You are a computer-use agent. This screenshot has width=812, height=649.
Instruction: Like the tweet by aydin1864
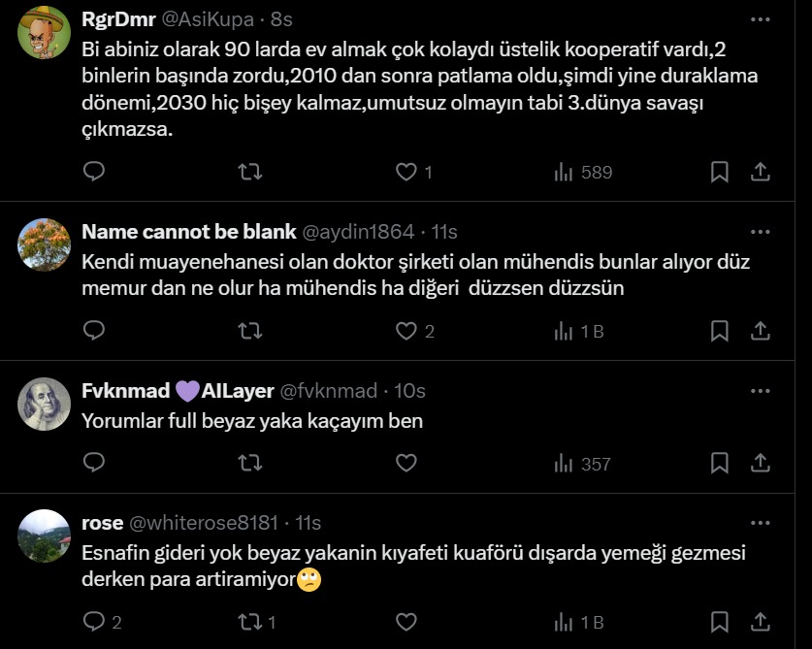pos(406,331)
